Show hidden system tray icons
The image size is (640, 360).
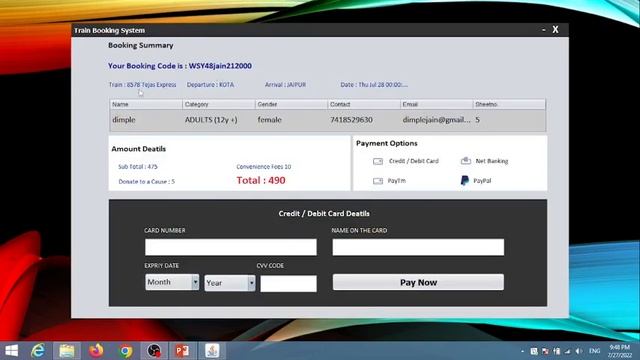[523, 351]
